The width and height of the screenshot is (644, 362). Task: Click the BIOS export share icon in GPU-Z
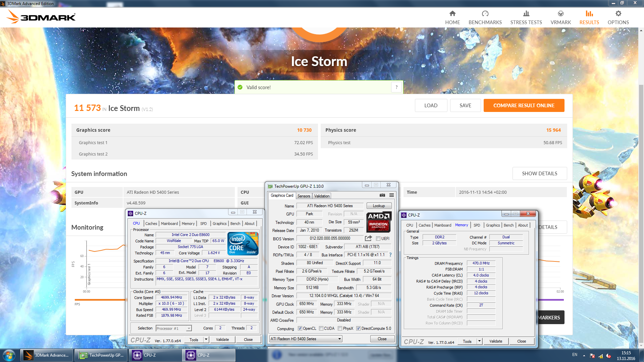point(368,238)
